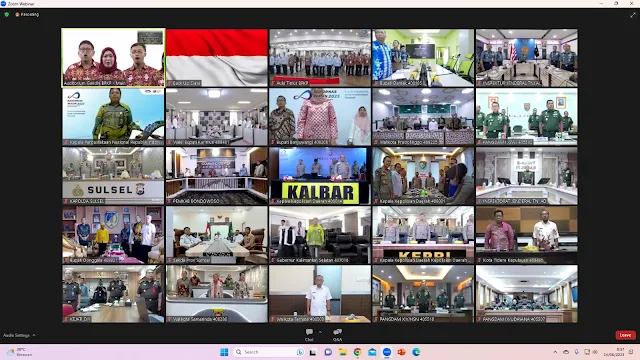The width and height of the screenshot is (640, 360).
Task: Open the Q&A panel
Action: click(337, 335)
